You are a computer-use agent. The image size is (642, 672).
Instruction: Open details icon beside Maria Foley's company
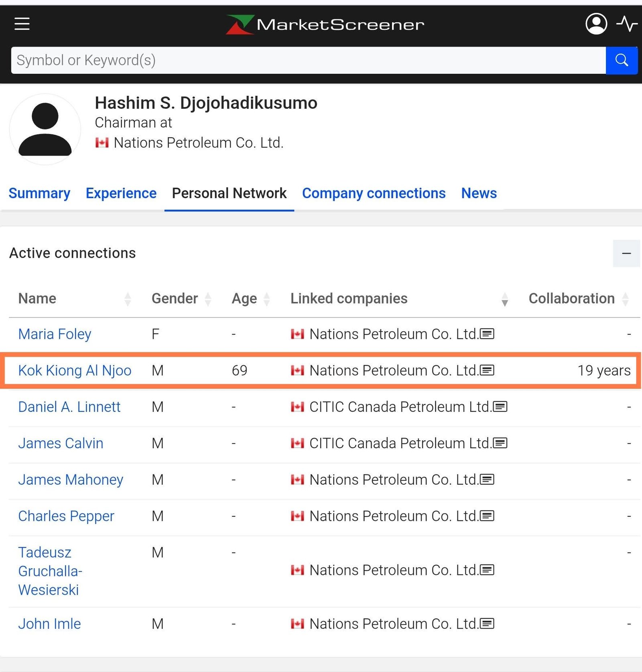coord(487,334)
